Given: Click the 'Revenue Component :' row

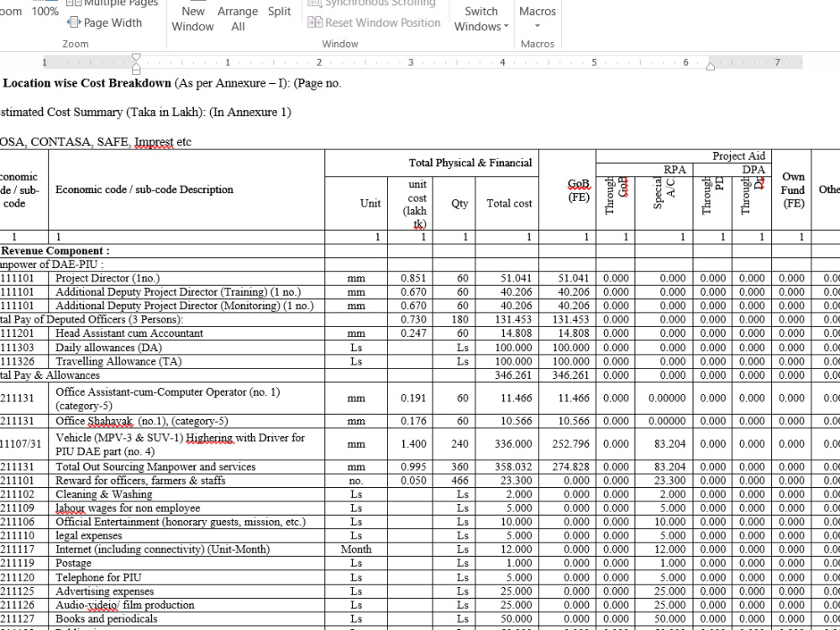Looking at the screenshot, I should pyautogui.click(x=55, y=250).
